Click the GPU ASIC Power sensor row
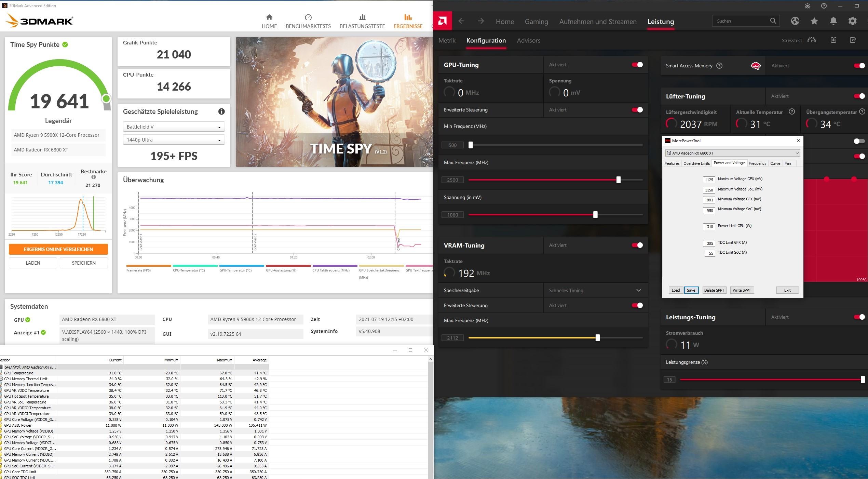The image size is (868, 479). tap(134, 425)
